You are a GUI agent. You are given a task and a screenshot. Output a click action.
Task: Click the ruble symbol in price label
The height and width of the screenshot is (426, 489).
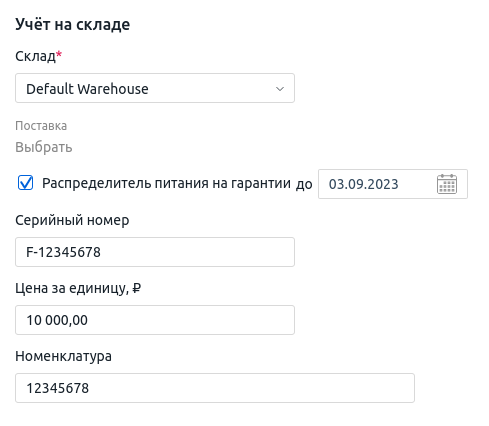tap(137, 288)
